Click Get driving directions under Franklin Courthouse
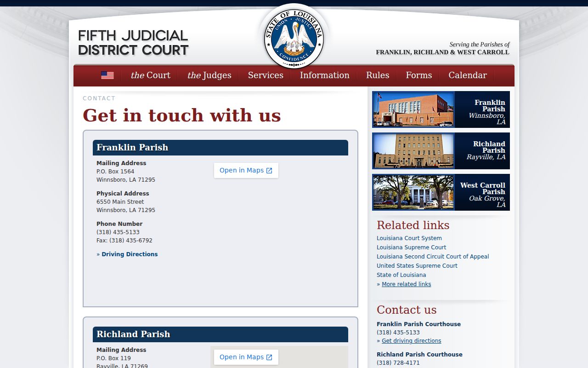 pyautogui.click(x=412, y=341)
